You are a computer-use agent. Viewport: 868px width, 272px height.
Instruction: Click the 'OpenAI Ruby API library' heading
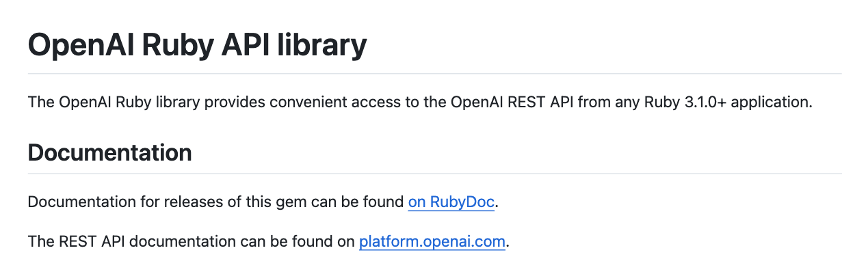tap(198, 46)
